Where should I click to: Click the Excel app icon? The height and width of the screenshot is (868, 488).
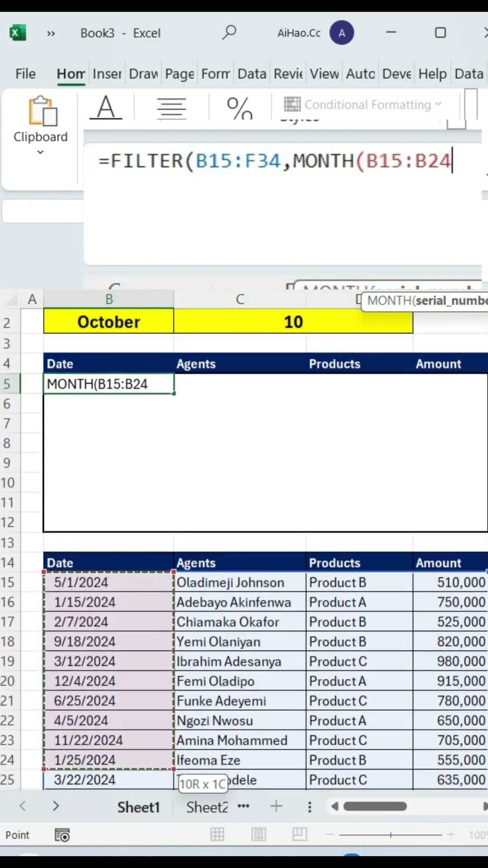[x=18, y=33]
